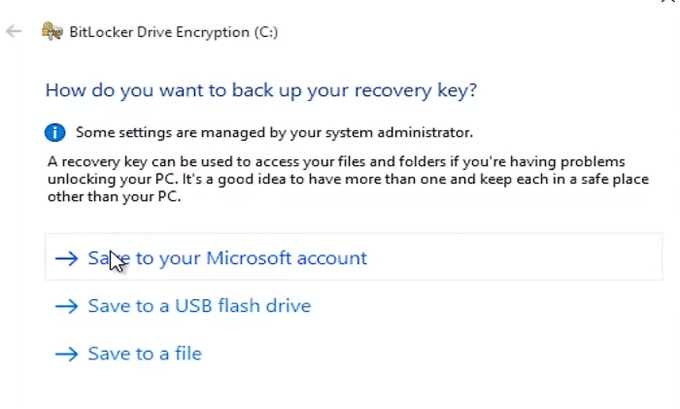Image resolution: width=680 pixels, height=409 pixels.
Task: Click '(C:)' drive label in title
Action: point(264,32)
